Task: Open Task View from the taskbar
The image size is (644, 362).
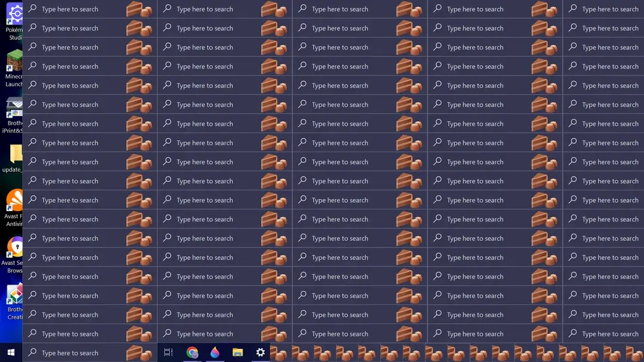Action: click(x=168, y=352)
